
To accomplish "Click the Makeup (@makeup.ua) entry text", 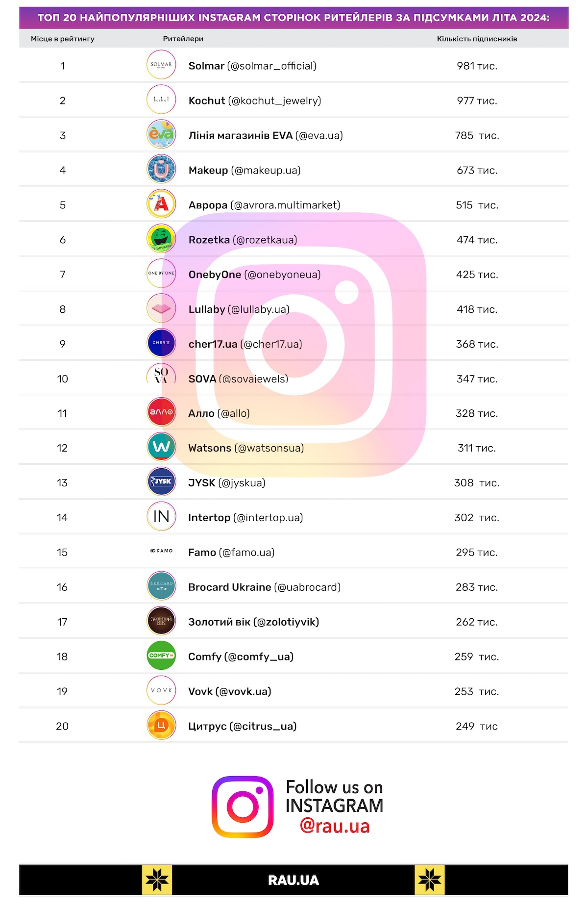I will pos(245,170).
